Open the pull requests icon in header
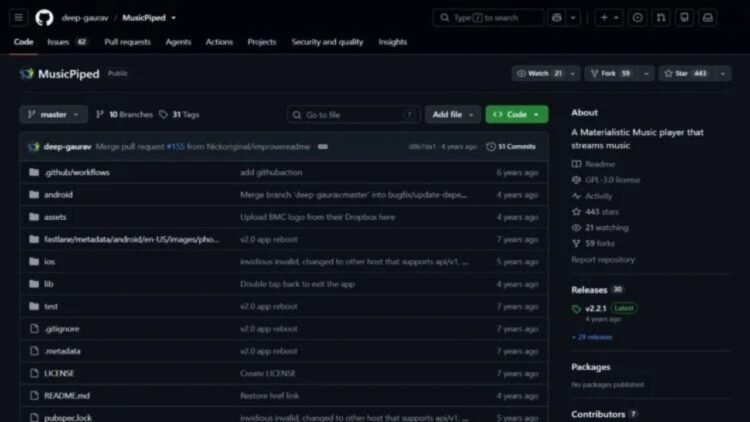 (x=661, y=18)
